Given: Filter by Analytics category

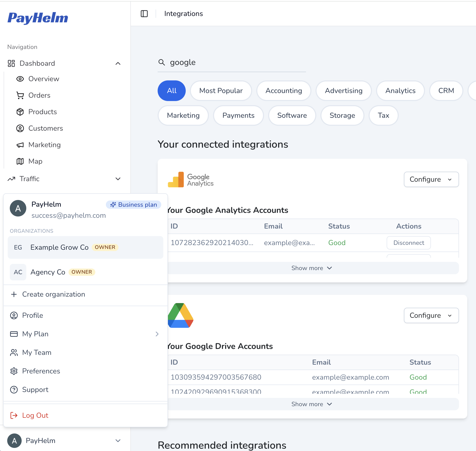Looking at the screenshot, I should tap(400, 91).
